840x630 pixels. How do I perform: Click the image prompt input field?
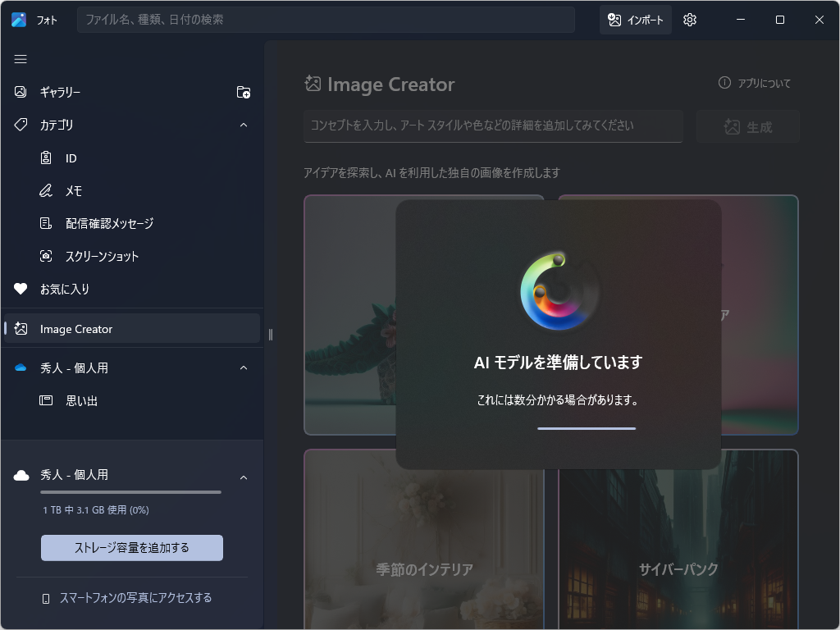click(x=493, y=126)
